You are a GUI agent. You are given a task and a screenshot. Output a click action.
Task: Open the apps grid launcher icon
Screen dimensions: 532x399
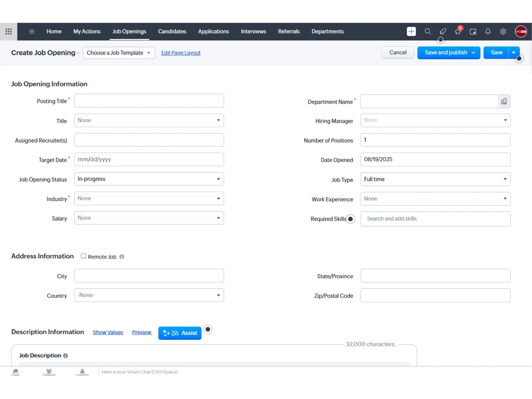coord(9,32)
